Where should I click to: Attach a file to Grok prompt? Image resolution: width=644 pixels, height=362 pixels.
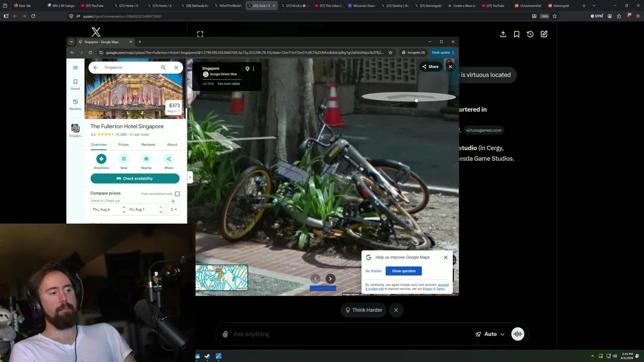225,334
